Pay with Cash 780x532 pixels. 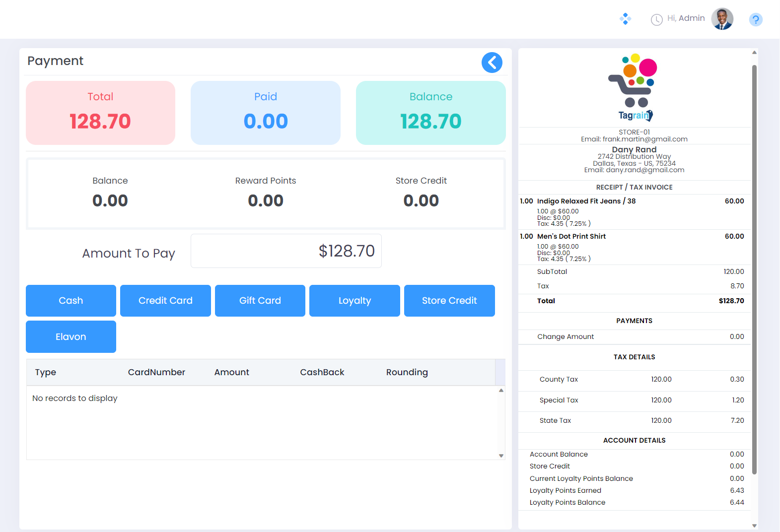71,301
